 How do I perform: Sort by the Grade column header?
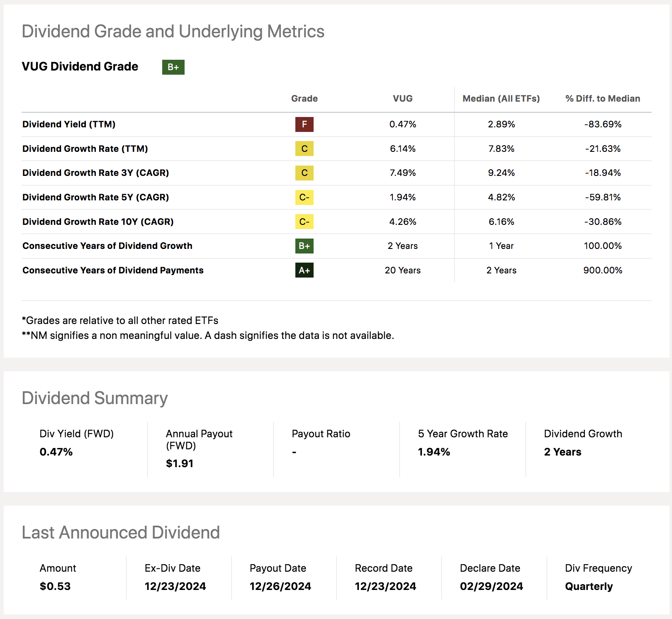(x=304, y=98)
